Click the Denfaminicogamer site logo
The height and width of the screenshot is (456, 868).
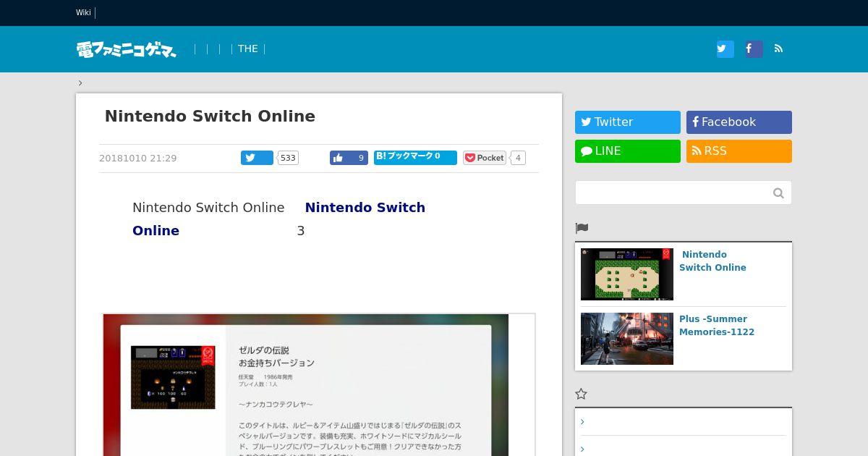pyautogui.click(x=127, y=49)
